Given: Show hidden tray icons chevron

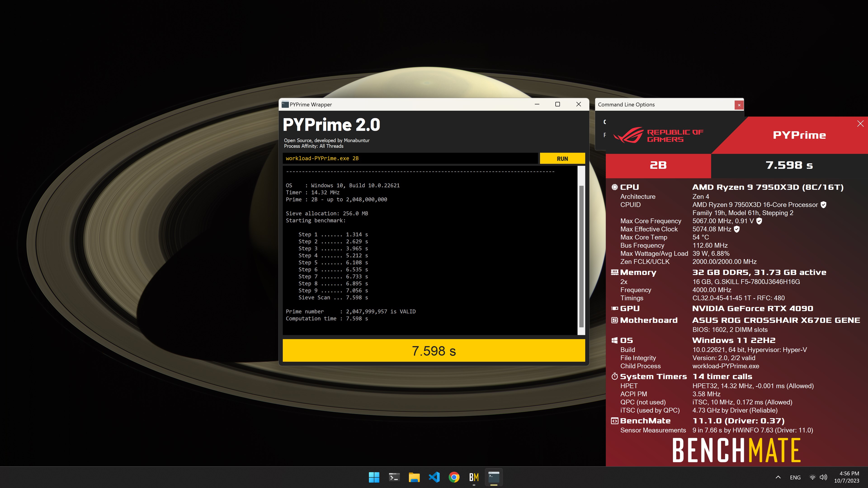Looking at the screenshot, I should click(778, 477).
